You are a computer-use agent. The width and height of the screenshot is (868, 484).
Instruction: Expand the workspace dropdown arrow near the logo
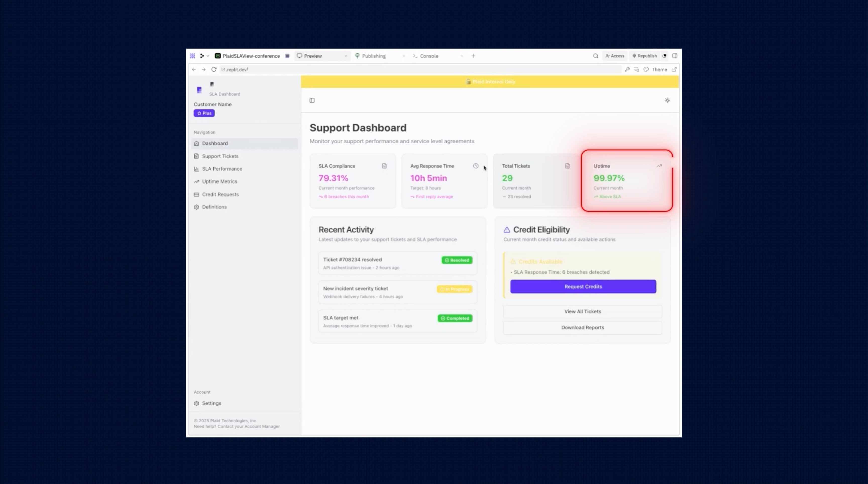click(208, 56)
